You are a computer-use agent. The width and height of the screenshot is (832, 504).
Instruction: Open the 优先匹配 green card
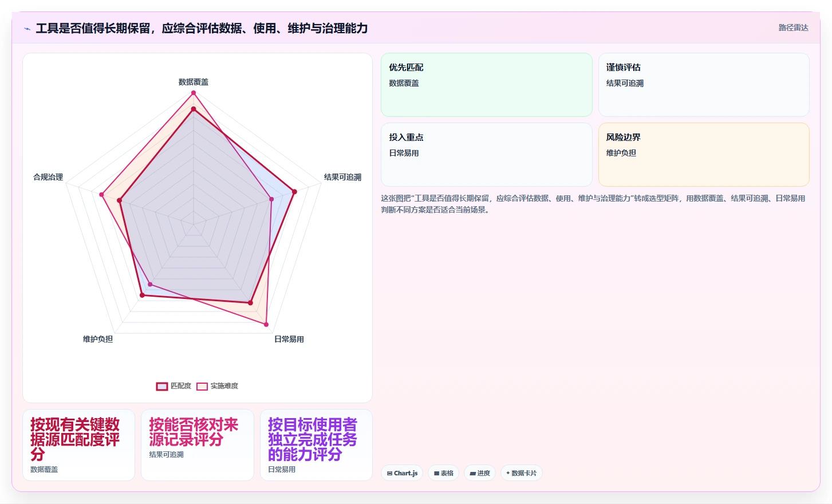(x=487, y=85)
